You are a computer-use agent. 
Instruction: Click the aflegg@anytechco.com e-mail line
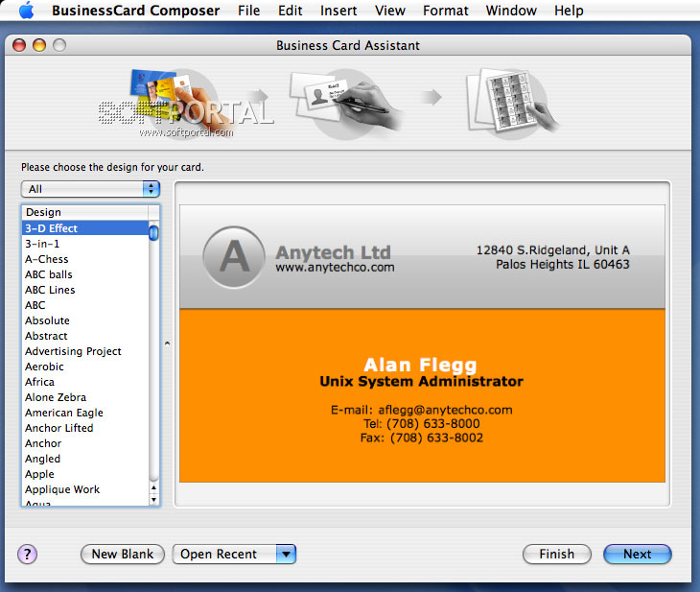coord(421,410)
